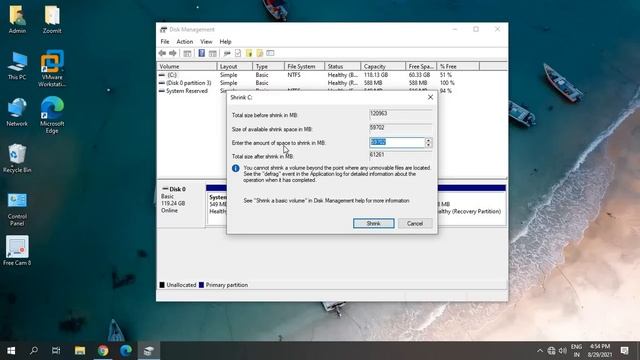
Task: Sort by the Free Space column header
Action: pyautogui.click(x=421, y=66)
